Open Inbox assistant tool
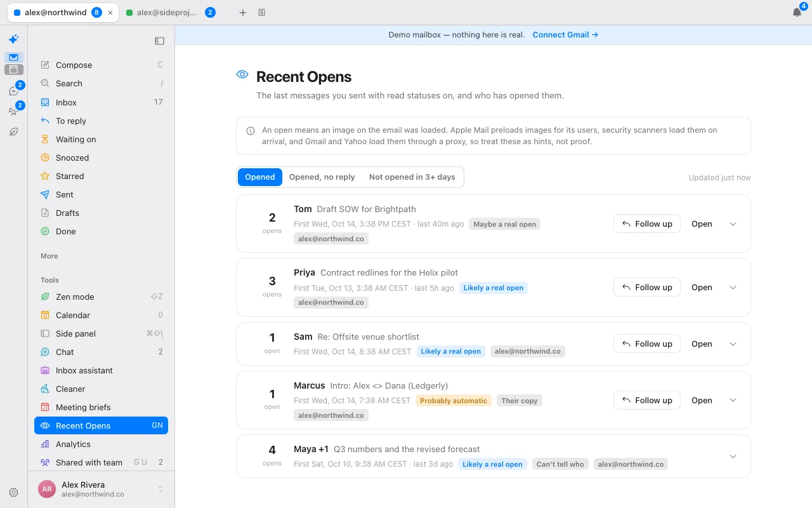 point(101,370)
